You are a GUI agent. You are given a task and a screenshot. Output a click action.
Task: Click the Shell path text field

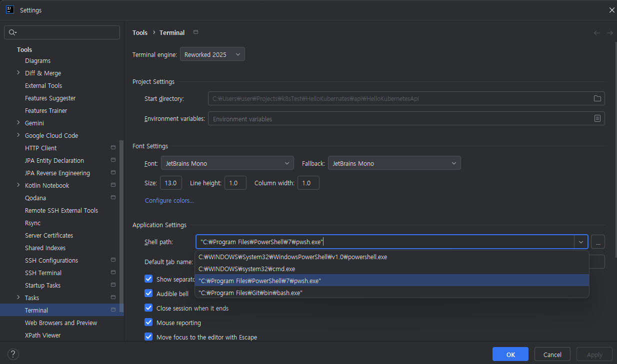(x=385, y=242)
